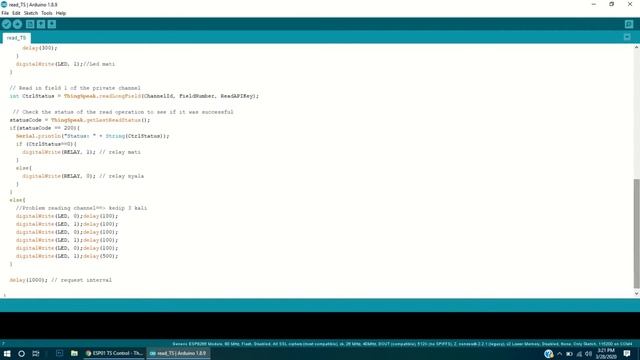This screenshot has width=640, height=360.
Task: Click the 'Read in field 1' comment line
Action: 75,88
